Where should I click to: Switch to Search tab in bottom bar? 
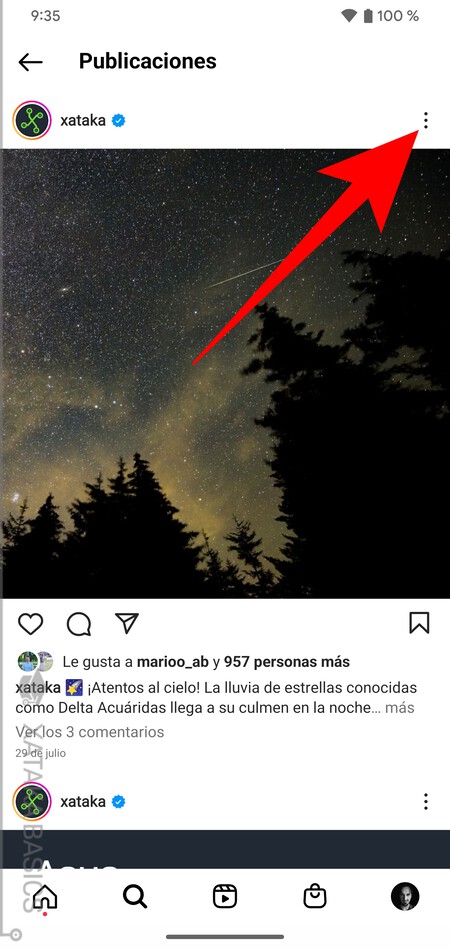[x=134, y=896]
